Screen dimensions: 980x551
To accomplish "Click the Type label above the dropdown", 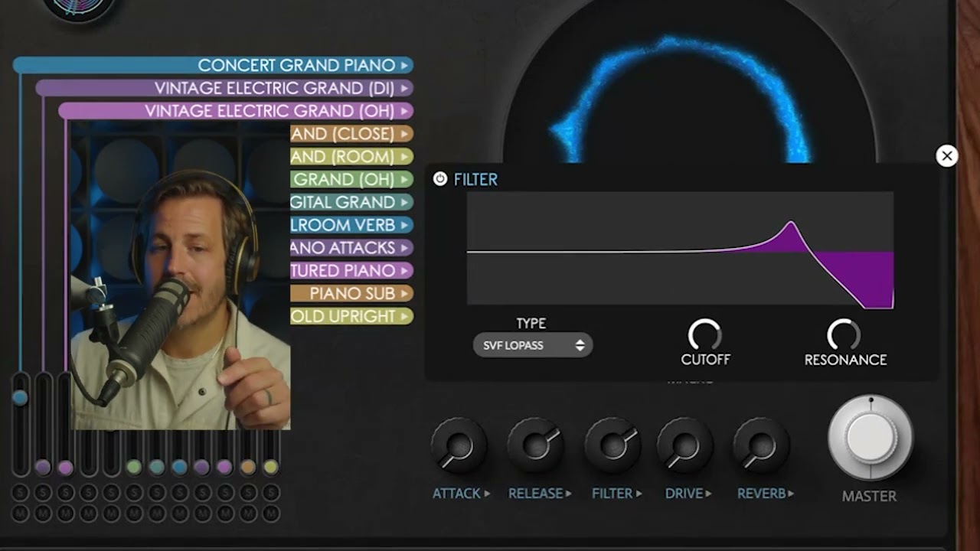I will tap(531, 324).
